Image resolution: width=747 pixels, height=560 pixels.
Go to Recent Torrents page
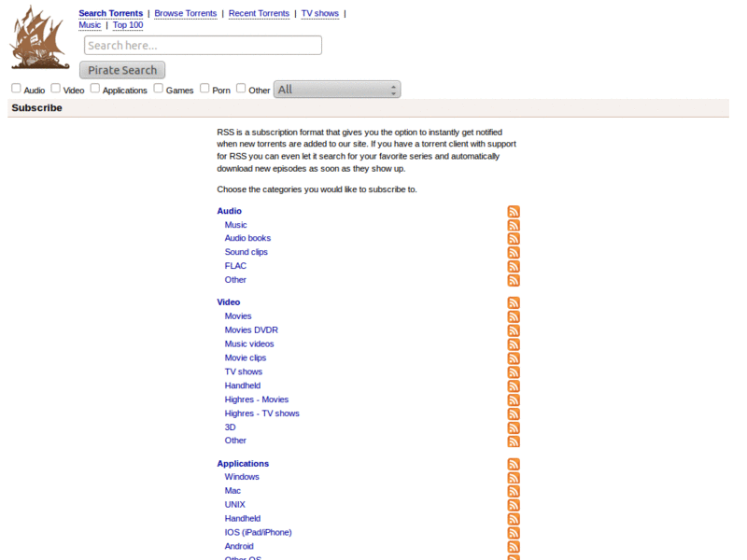pos(259,13)
